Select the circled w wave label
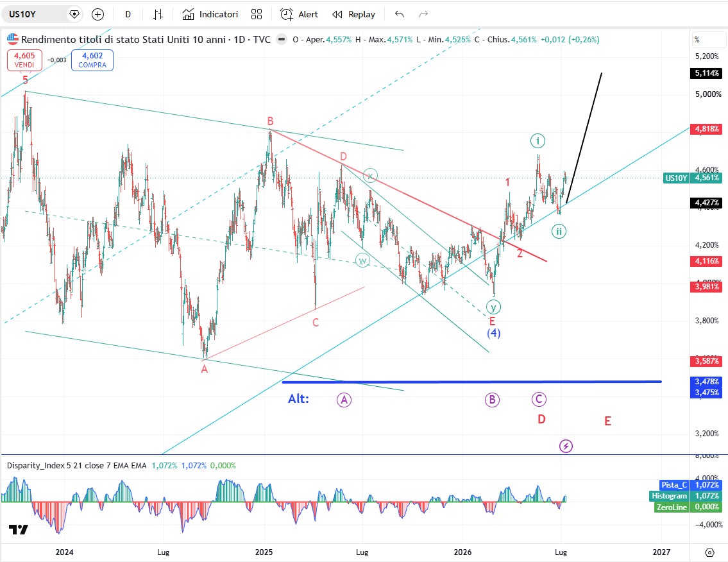 click(362, 260)
